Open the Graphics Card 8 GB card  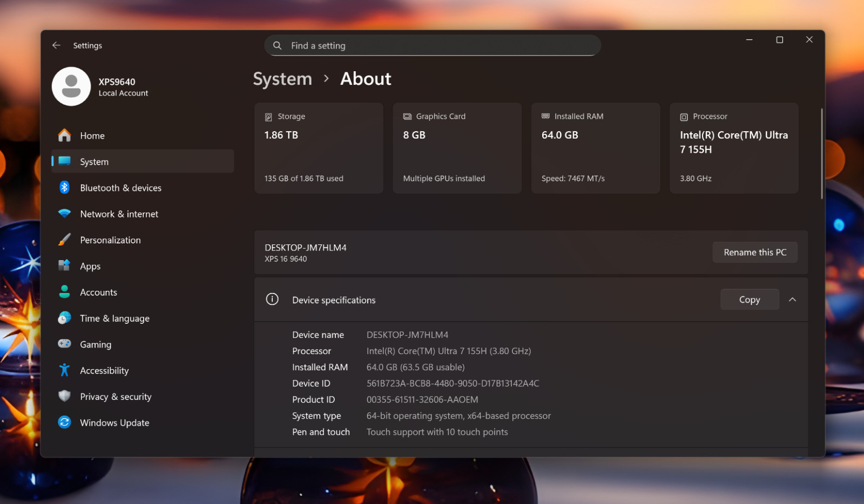pyautogui.click(x=457, y=148)
